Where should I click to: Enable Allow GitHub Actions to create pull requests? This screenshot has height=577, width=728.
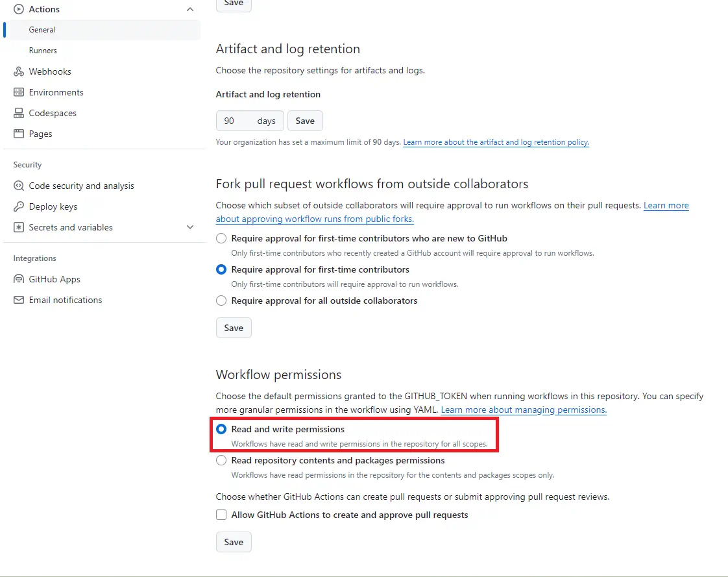[x=221, y=515]
